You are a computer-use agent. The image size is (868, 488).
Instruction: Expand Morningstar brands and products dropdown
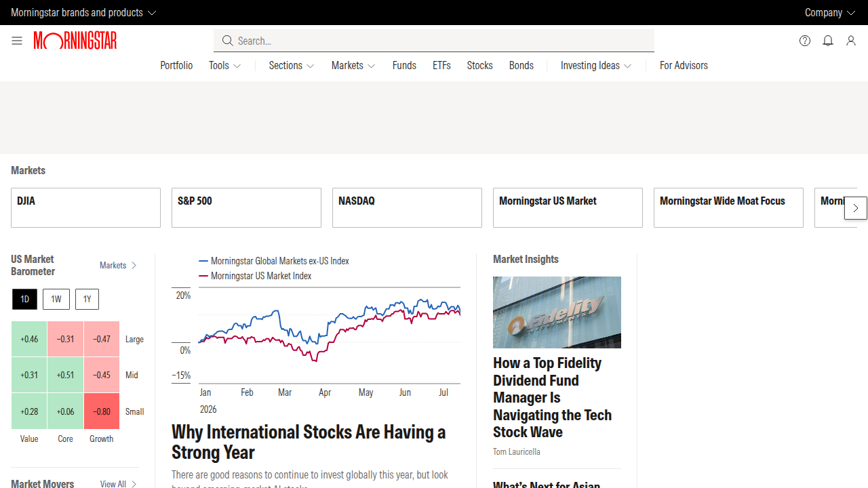coord(83,12)
